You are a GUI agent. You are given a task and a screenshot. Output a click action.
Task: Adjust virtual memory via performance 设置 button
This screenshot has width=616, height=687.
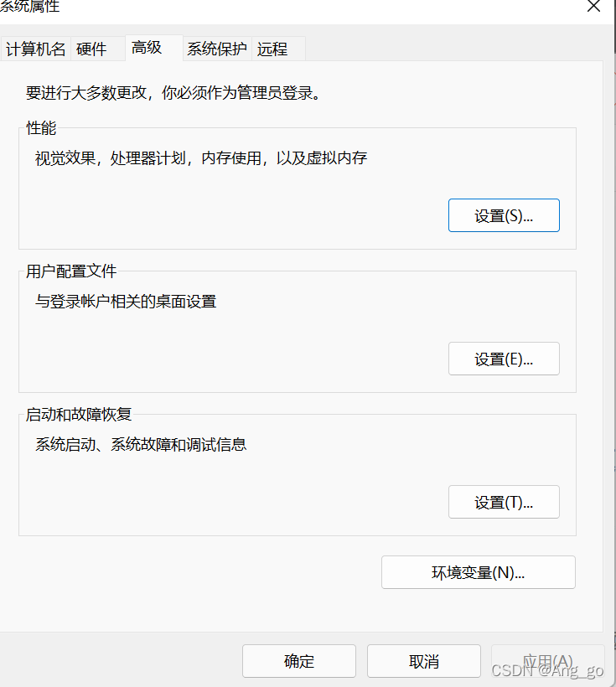(x=504, y=215)
